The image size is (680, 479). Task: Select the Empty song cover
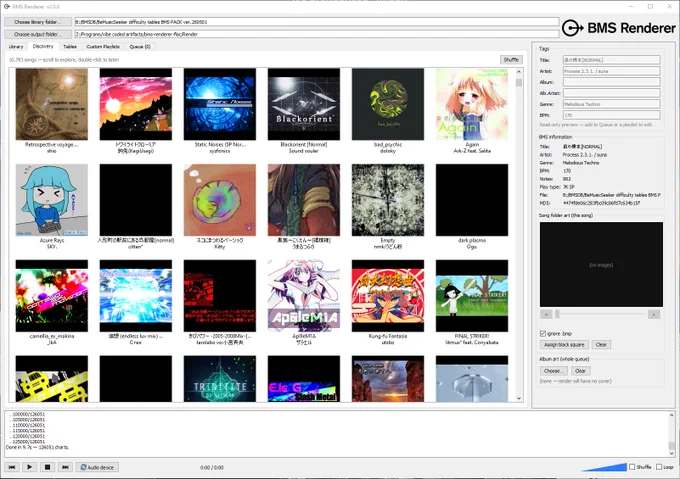(x=388, y=200)
